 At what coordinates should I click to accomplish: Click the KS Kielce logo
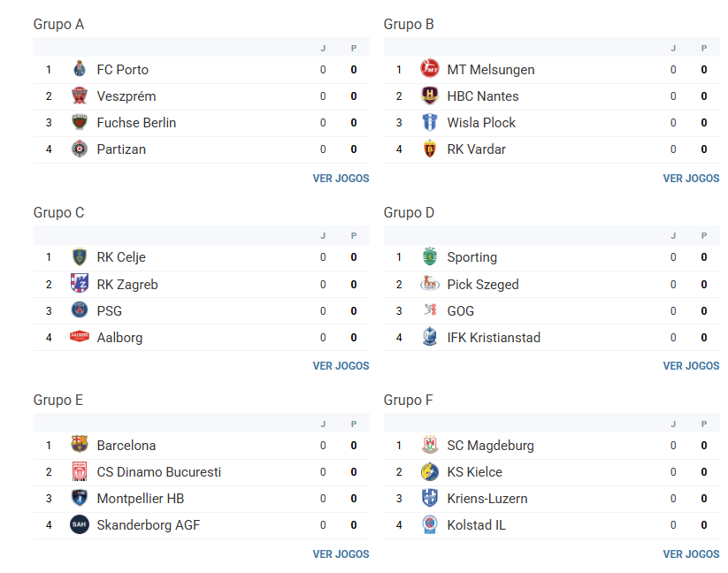[x=430, y=472]
